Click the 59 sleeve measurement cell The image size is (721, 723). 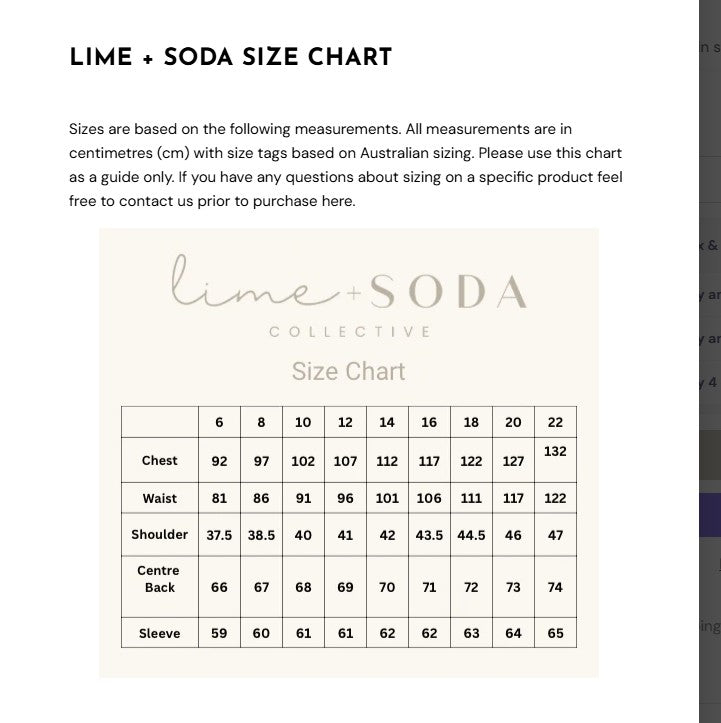219,633
